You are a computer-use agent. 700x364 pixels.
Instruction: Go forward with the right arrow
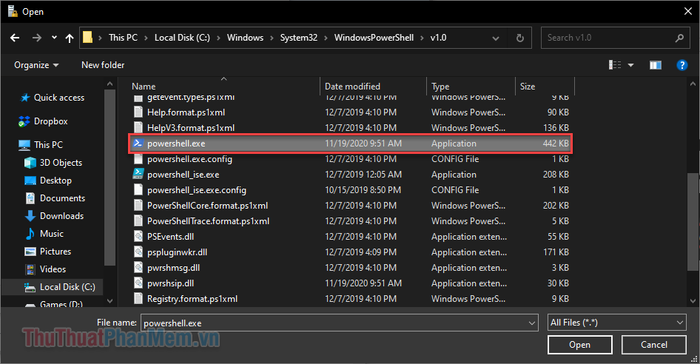coord(37,38)
